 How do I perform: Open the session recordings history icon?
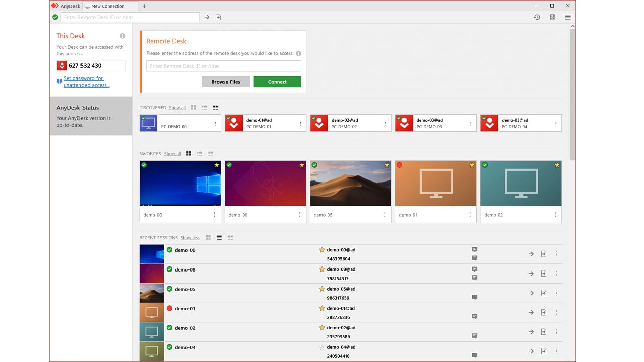(537, 17)
